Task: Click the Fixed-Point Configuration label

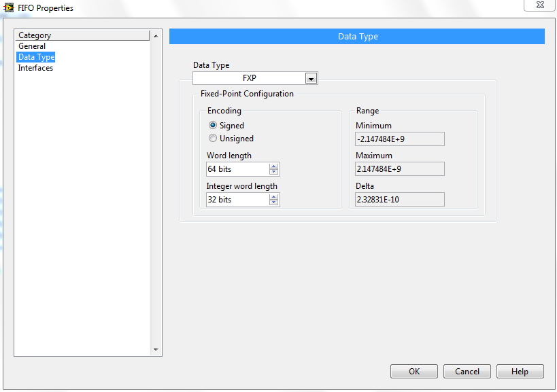Action: pyautogui.click(x=247, y=94)
